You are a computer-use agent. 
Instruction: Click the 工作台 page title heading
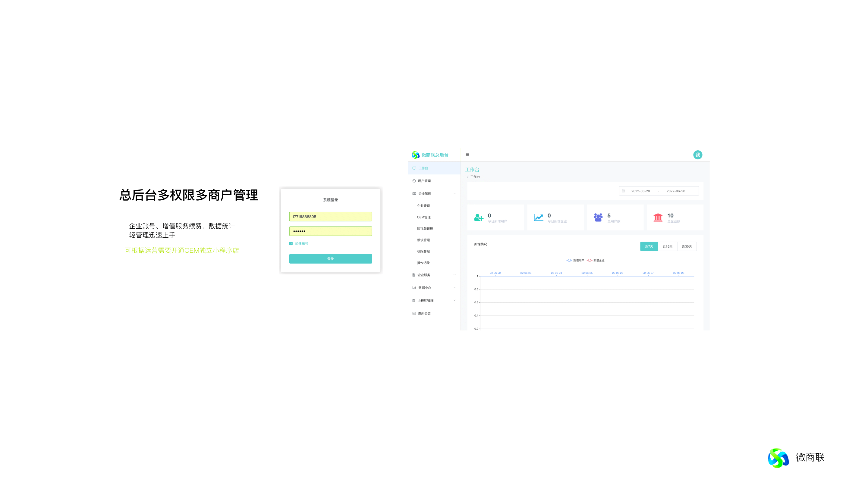click(x=472, y=170)
